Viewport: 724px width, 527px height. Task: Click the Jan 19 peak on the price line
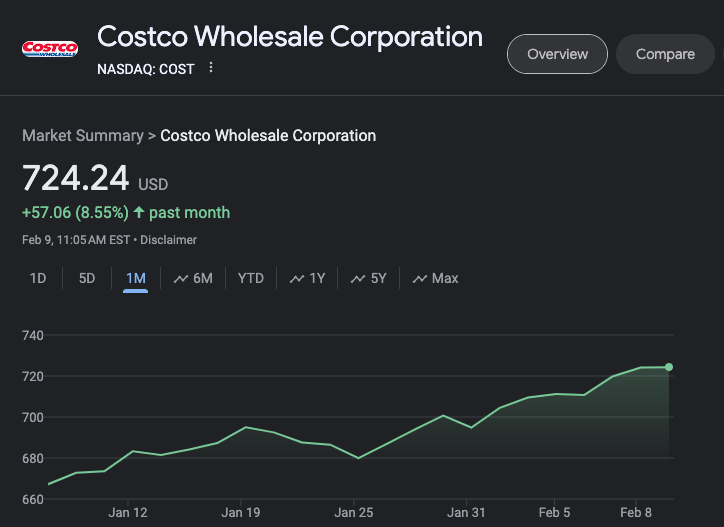246,427
